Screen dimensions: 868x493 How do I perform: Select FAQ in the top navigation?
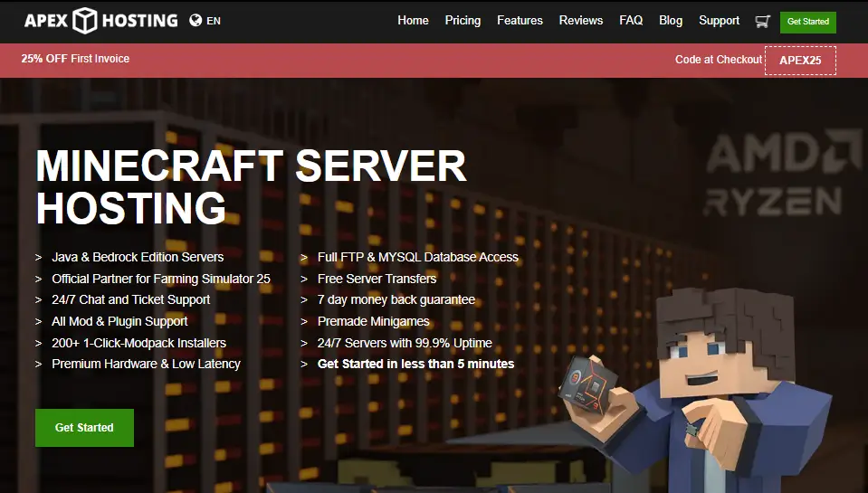631,21
